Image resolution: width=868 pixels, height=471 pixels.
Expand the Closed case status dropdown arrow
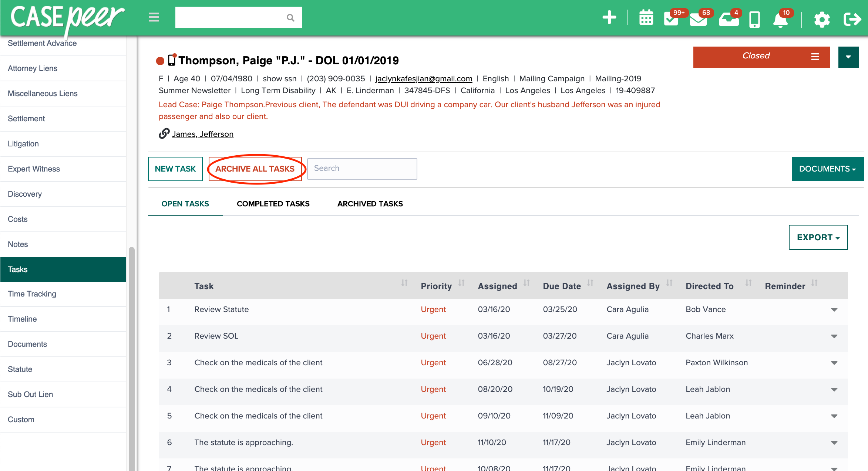click(848, 57)
